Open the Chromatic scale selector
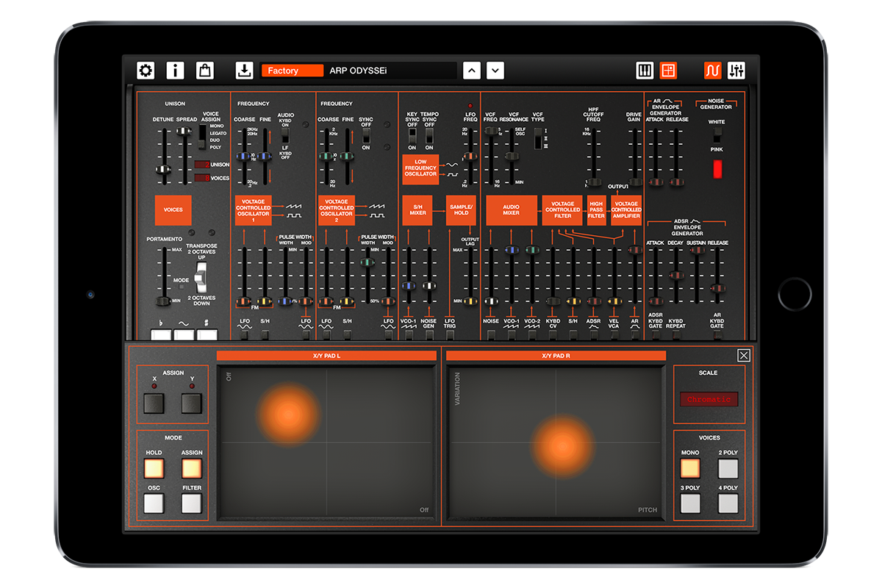Image resolution: width=882 pixels, height=588 pixels. (x=709, y=399)
